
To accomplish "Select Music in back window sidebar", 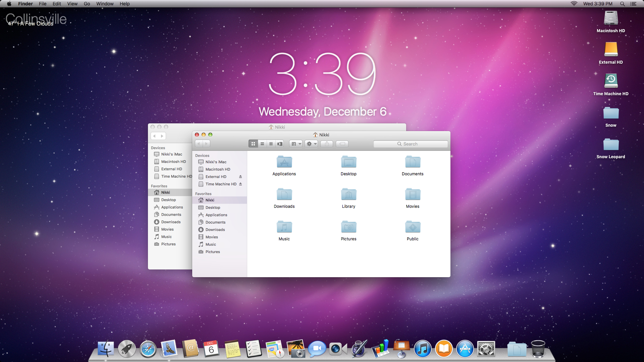I will point(170,237).
